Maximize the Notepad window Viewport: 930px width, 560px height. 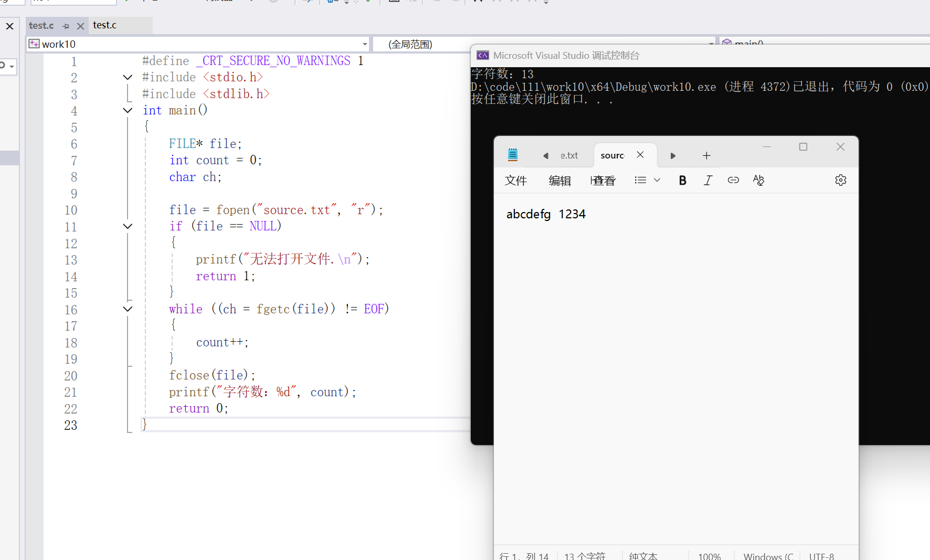coord(803,147)
